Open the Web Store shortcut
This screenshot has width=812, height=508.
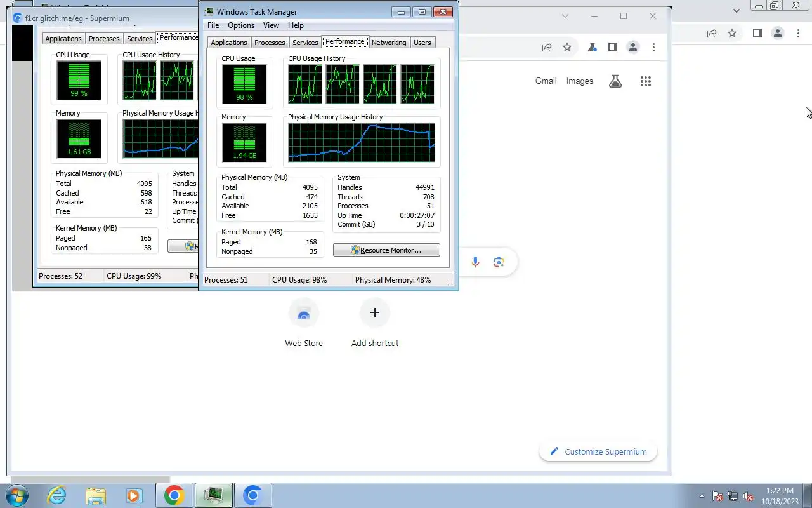click(304, 324)
